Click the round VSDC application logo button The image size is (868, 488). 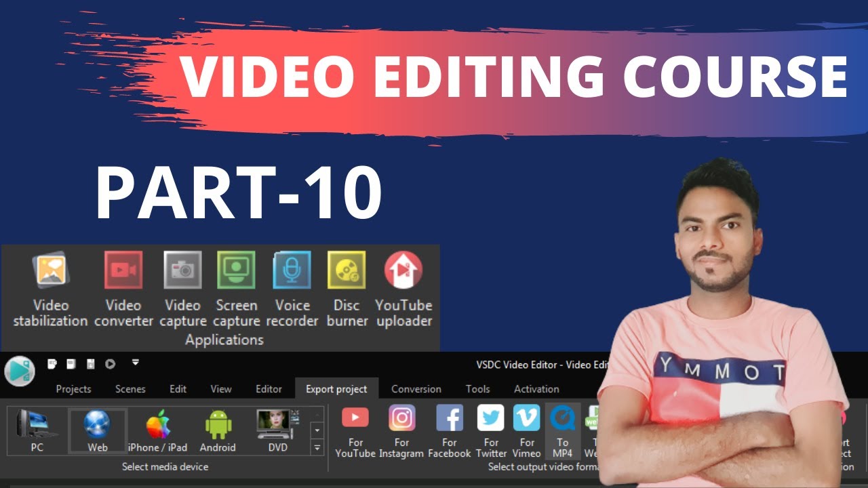19,371
